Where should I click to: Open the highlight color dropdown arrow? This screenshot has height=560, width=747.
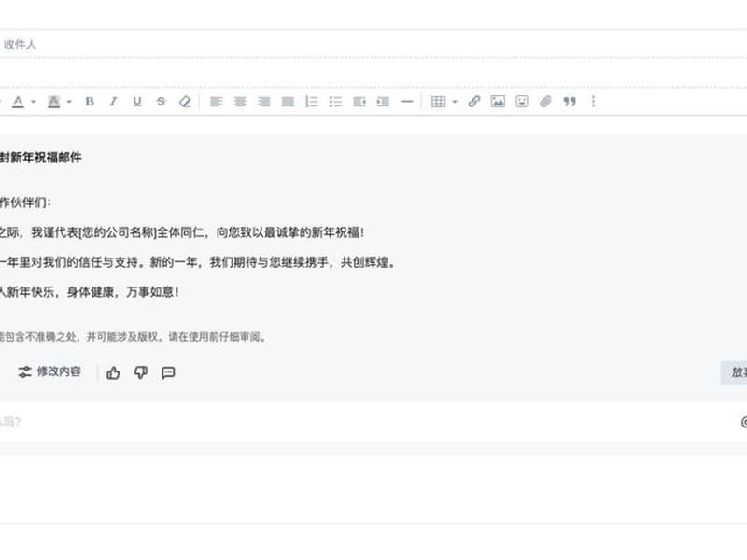pos(69,102)
